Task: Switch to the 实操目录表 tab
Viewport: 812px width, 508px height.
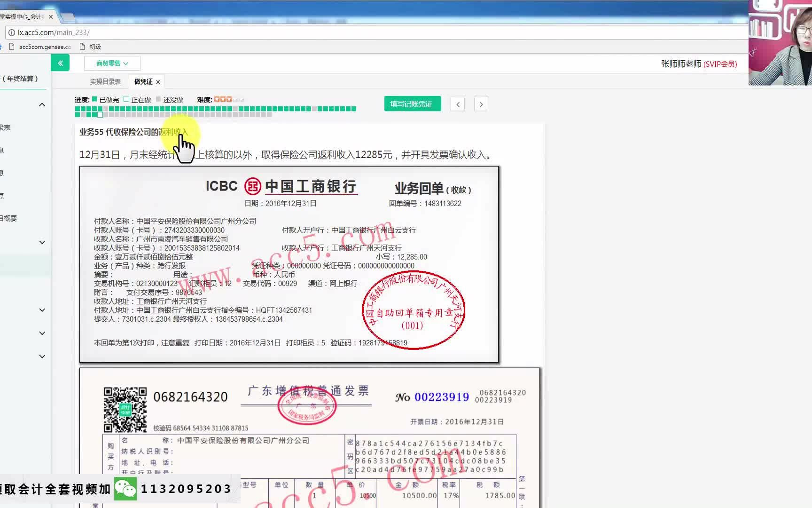Action: 105,81
